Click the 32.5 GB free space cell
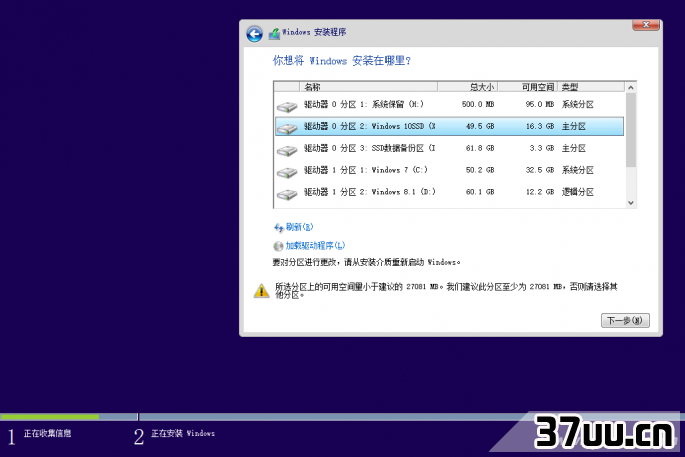Image resolution: width=685 pixels, height=457 pixels. click(540, 170)
